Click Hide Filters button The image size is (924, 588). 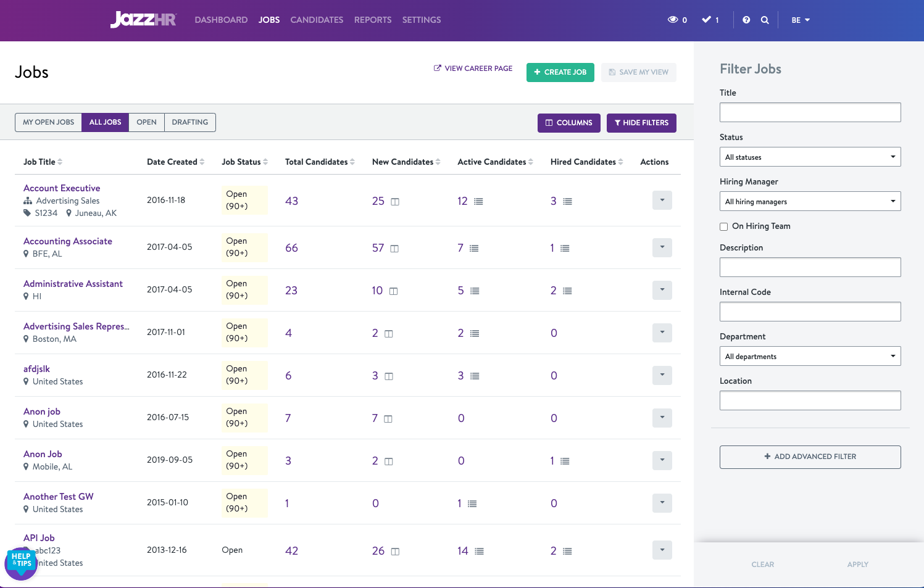pos(641,123)
